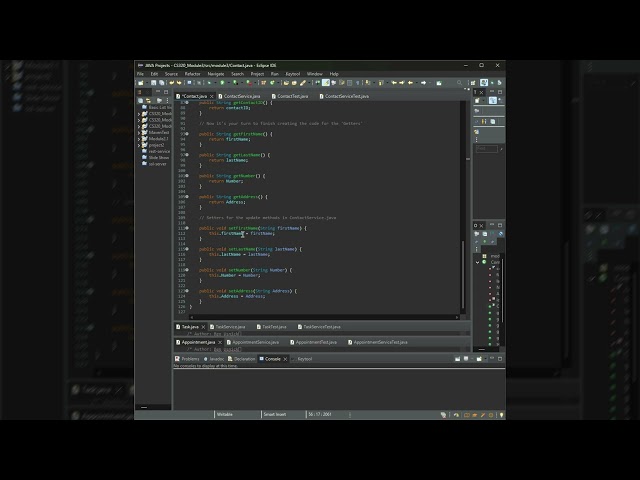This screenshot has height=480, width=640.
Task: Open the Open Console dropdown arrow
Action: [485, 359]
